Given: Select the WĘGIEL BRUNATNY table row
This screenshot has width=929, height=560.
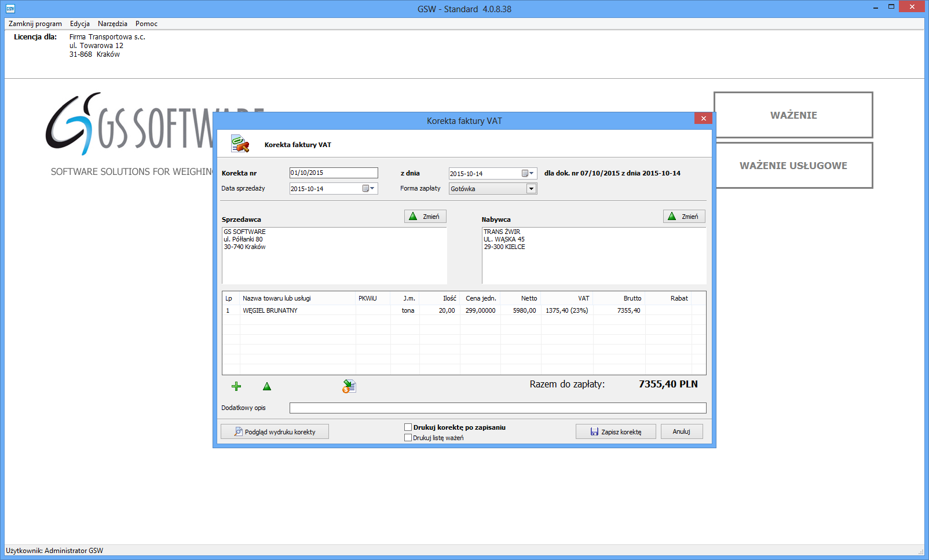Looking at the screenshot, I should [270, 310].
